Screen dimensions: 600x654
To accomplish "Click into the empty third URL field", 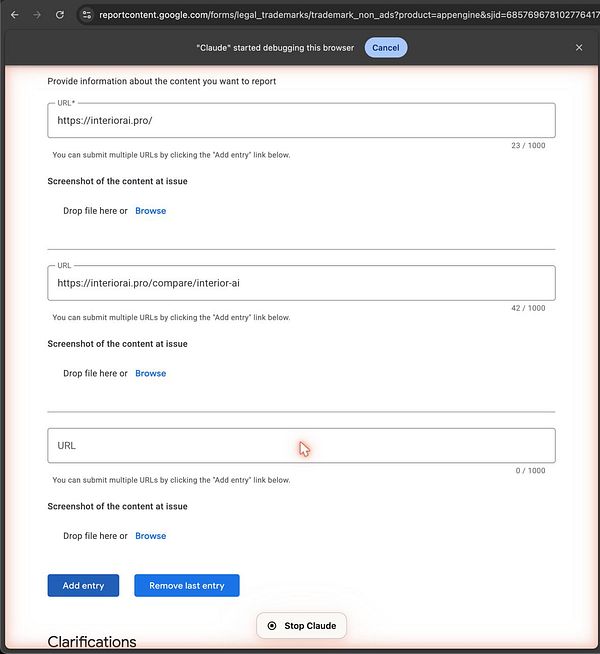I will coord(301,445).
